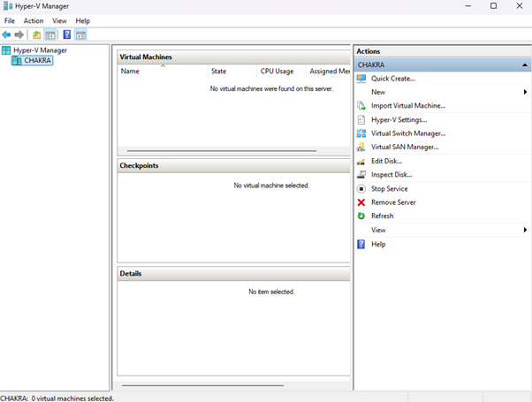Collapse the CHAKRA actions section
Screen dimensions: 532x402
point(525,65)
